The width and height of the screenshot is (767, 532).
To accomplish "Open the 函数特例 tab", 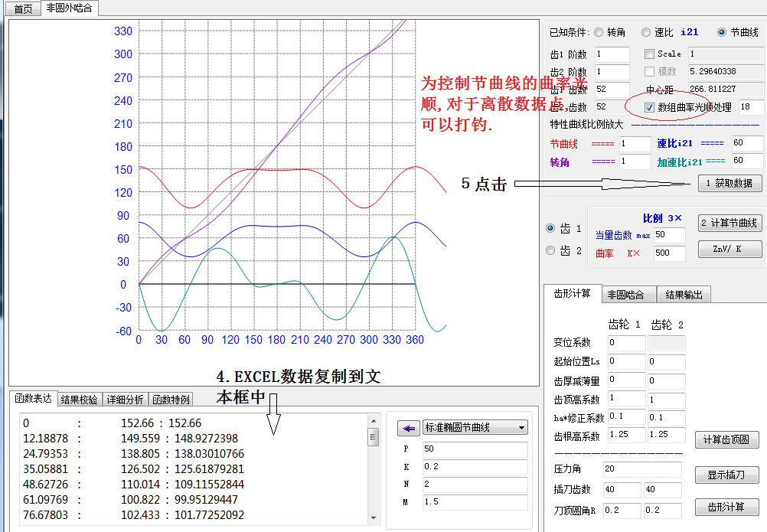I will [170, 399].
